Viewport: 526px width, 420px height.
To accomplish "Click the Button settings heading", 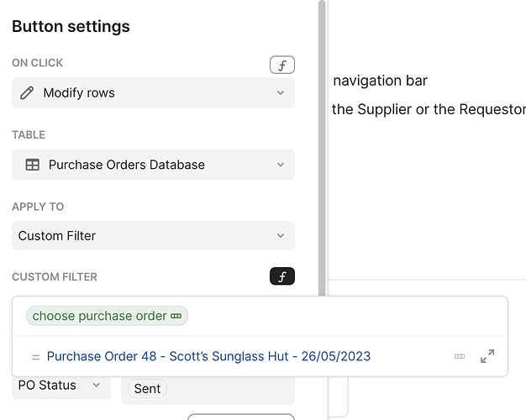I will point(71,27).
